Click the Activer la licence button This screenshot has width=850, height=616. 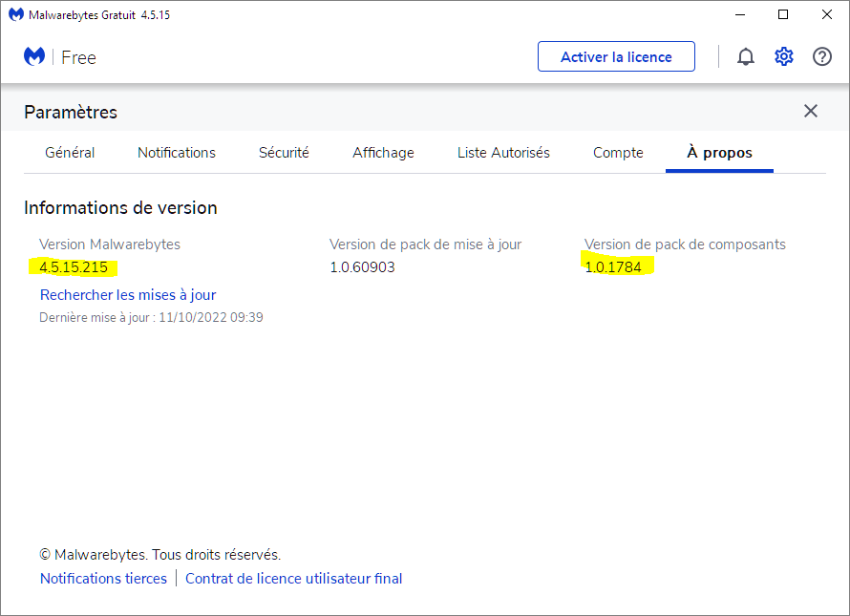(x=616, y=56)
